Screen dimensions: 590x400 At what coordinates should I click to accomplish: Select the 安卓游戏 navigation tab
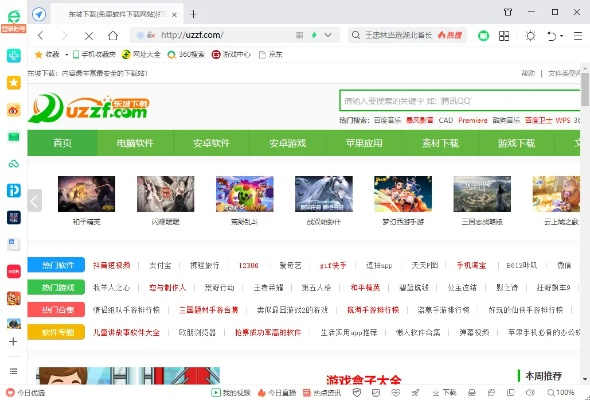tap(287, 143)
